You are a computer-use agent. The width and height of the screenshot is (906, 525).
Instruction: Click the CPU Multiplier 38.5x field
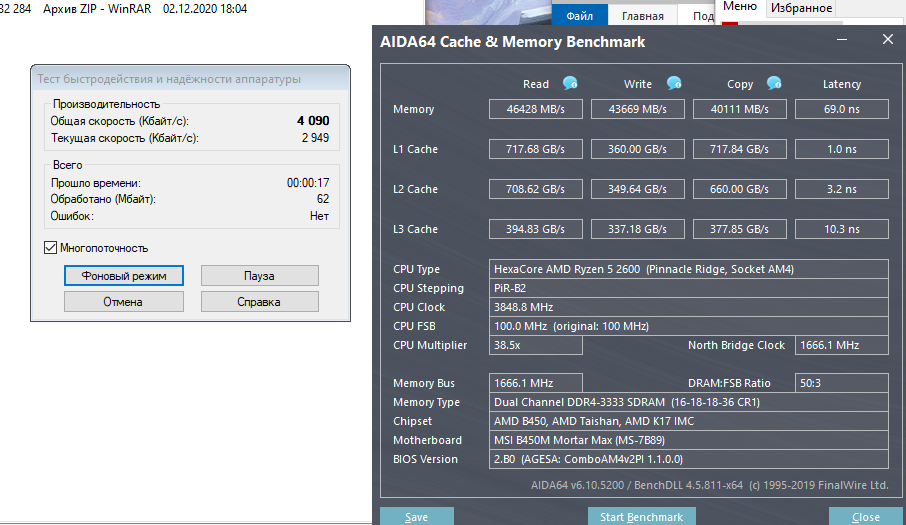pyautogui.click(x=536, y=345)
